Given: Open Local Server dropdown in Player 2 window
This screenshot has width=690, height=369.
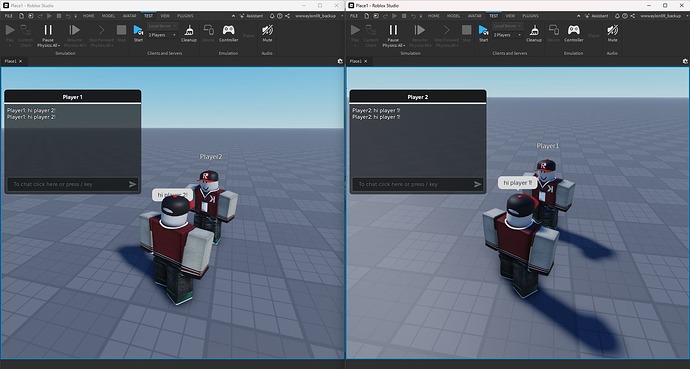Looking at the screenshot, I should (507, 26).
